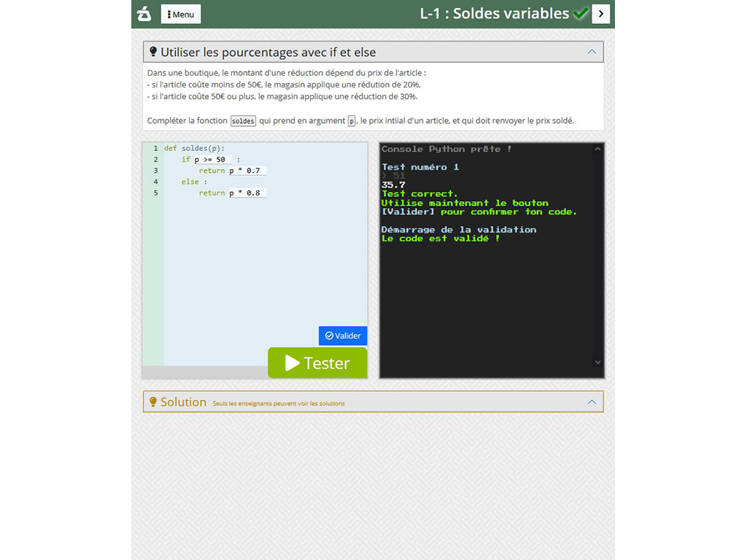Click the lightbulb icon beside 'Utiliser les pourcentages'

click(152, 51)
